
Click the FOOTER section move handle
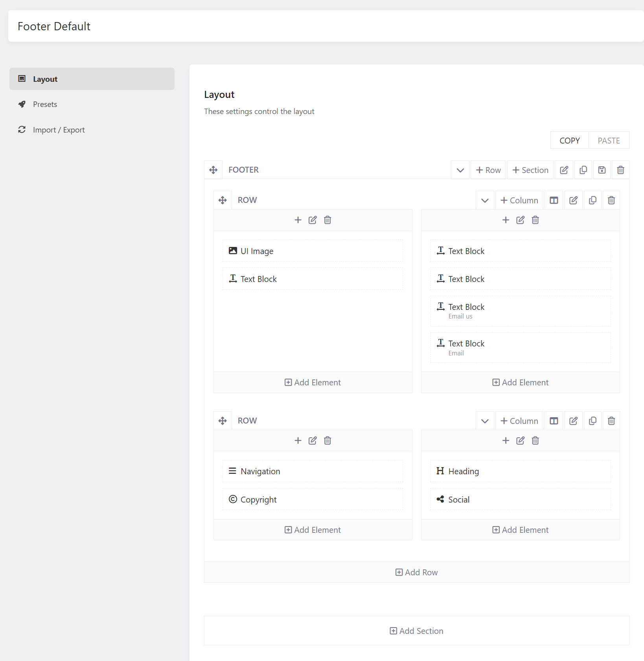[x=213, y=170]
